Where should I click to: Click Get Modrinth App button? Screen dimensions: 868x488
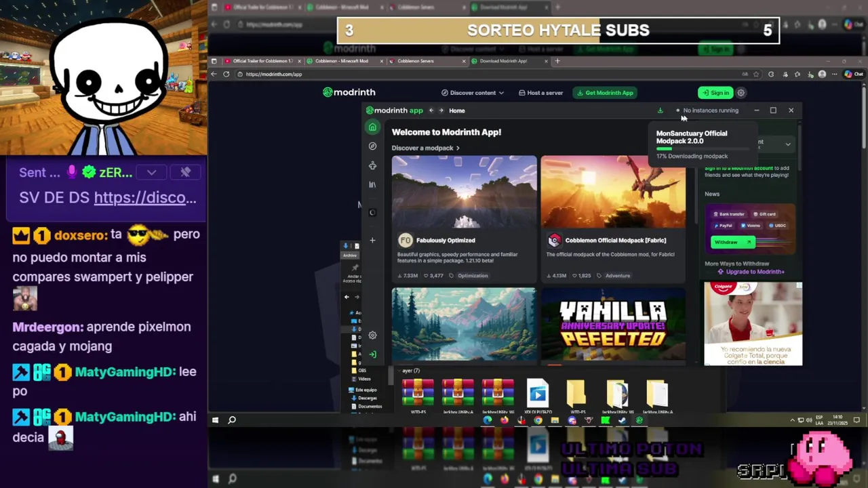coord(604,93)
